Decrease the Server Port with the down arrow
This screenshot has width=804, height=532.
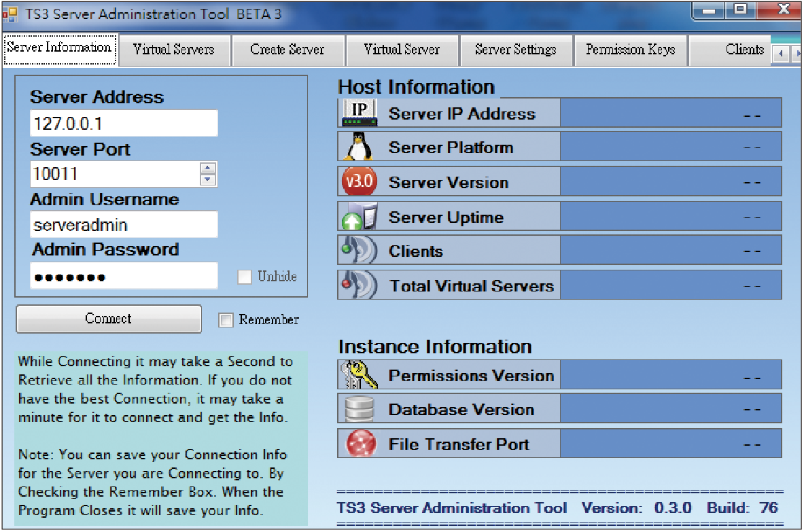click(208, 179)
